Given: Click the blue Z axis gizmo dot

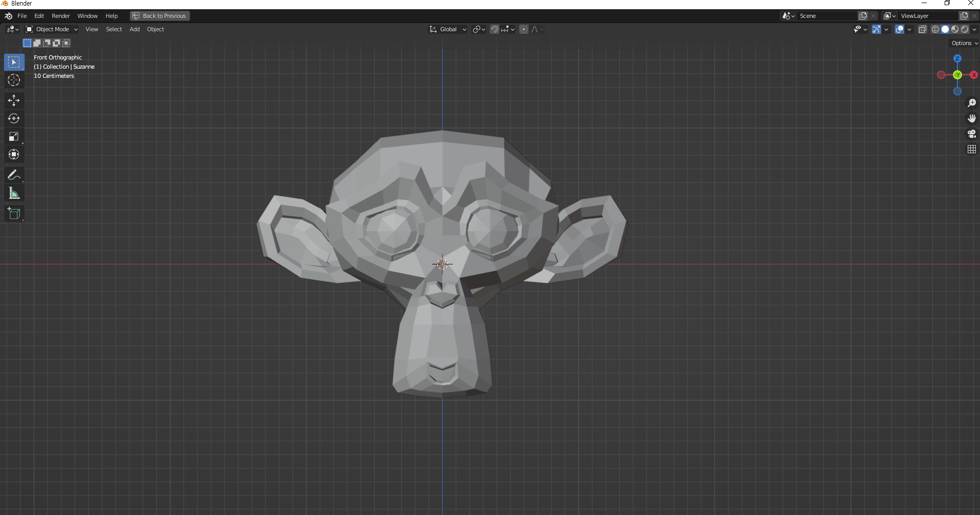Looking at the screenshot, I should point(957,59).
